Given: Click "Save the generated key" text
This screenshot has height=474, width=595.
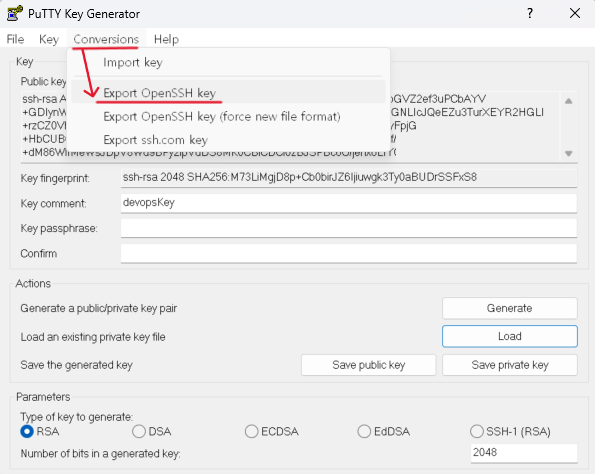Looking at the screenshot, I should tap(76, 365).
